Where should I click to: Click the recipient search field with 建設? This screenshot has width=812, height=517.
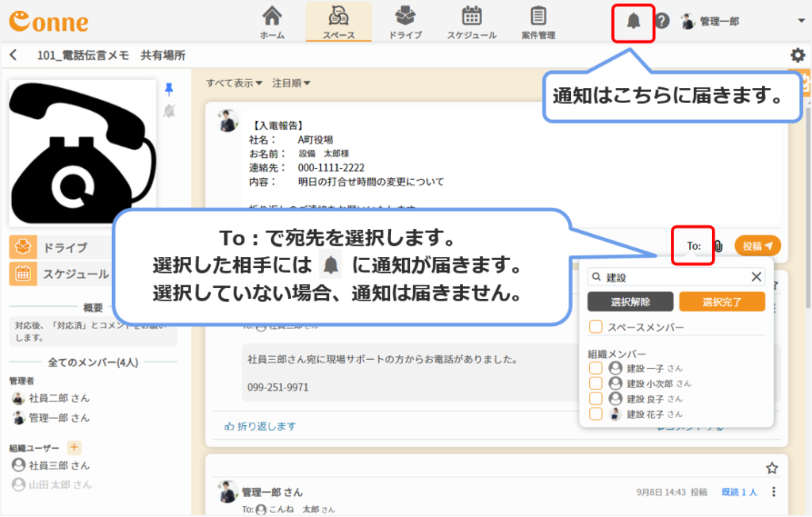[x=676, y=278]
